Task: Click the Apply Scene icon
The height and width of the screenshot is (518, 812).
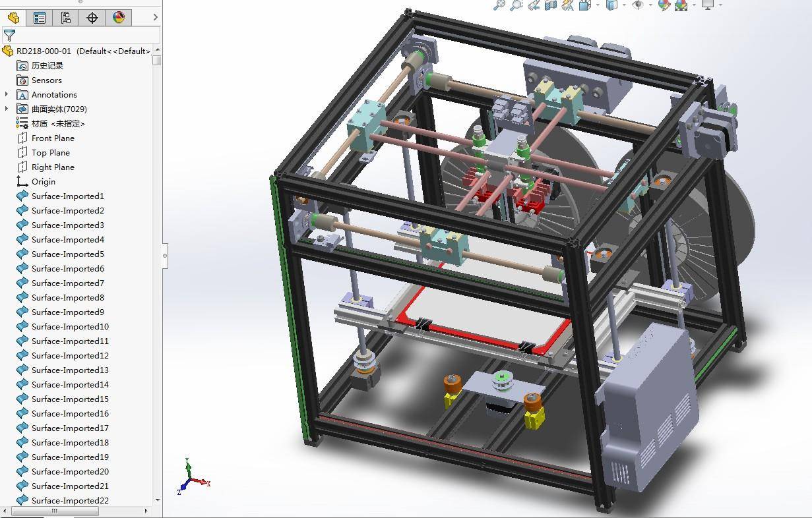Action: coord(681,5)
